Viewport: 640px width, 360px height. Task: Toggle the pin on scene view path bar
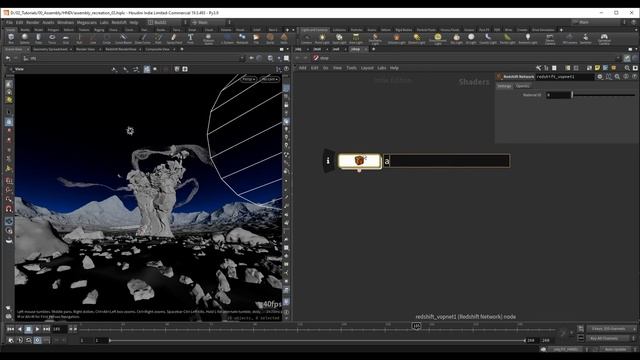[252, 58]
